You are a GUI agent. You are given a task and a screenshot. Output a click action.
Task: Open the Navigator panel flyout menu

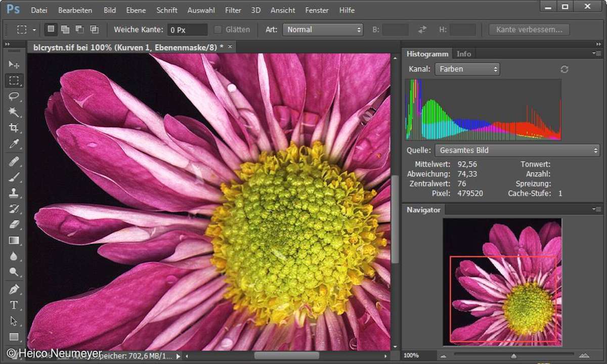597,209
